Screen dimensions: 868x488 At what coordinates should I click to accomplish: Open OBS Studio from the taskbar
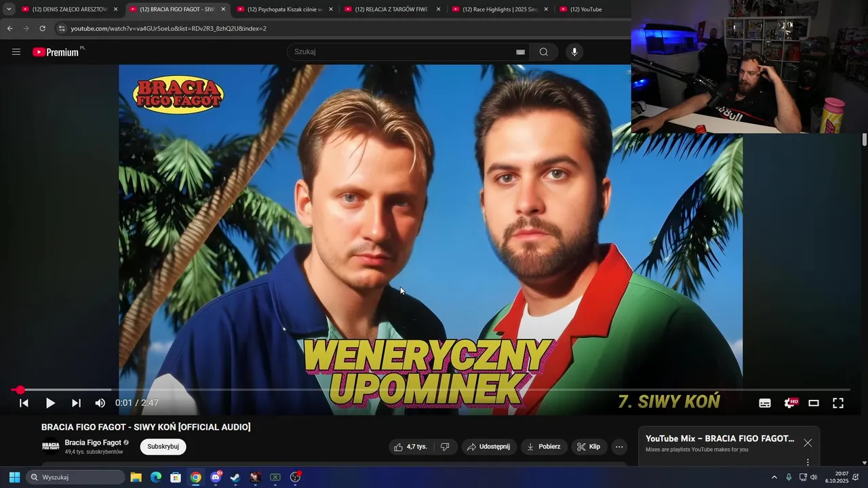coord(295,477)
